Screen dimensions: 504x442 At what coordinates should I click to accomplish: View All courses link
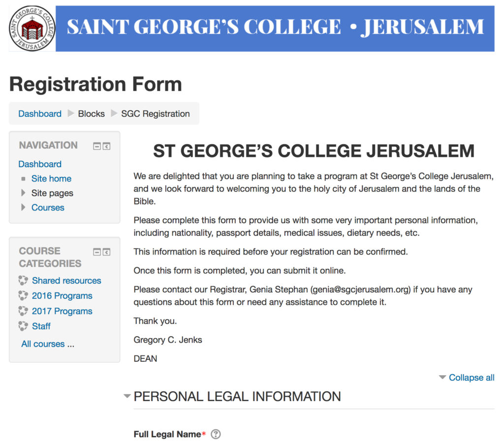tap(48, 344)
